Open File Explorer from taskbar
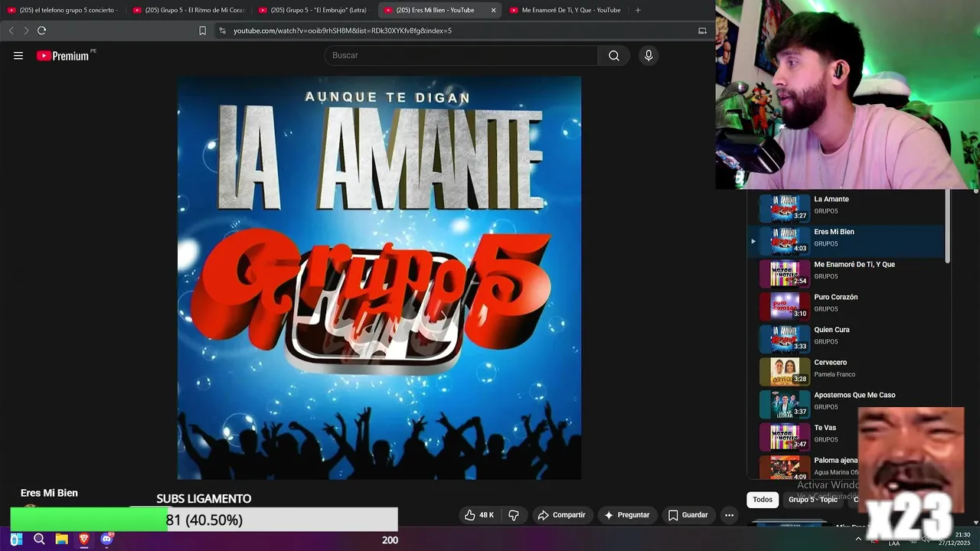 click(61, 540)
